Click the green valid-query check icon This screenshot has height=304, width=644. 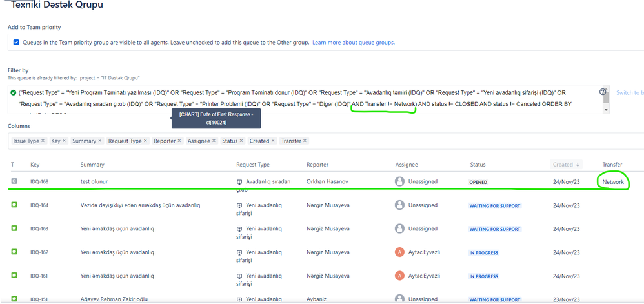(x=14, y=92)
